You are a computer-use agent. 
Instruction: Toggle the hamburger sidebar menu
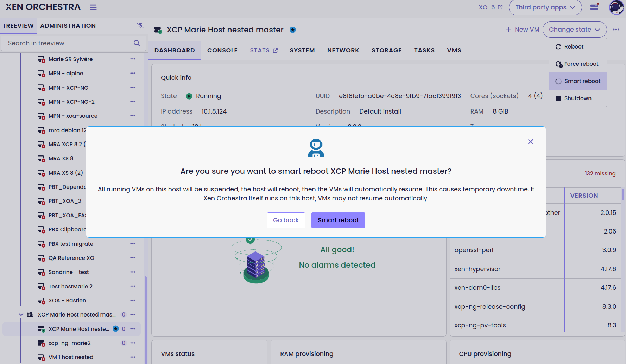click(93, 7)
